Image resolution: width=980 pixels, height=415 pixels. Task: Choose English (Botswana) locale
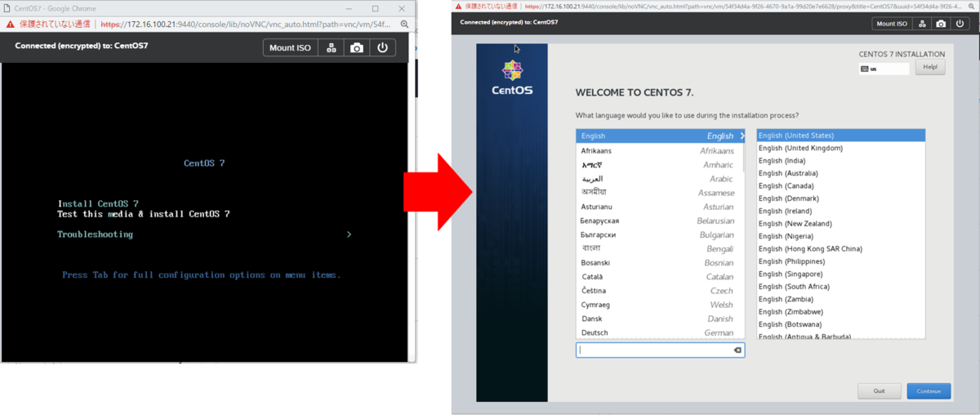(x=840, y=324)
